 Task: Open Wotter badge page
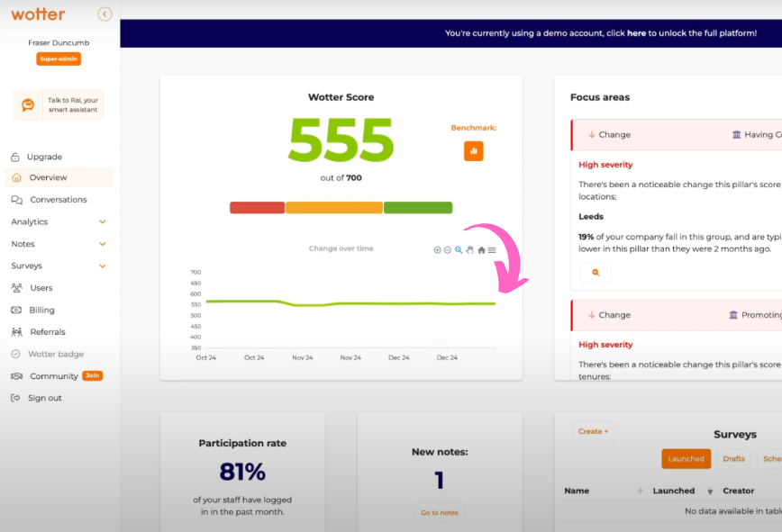coord(56,354)
